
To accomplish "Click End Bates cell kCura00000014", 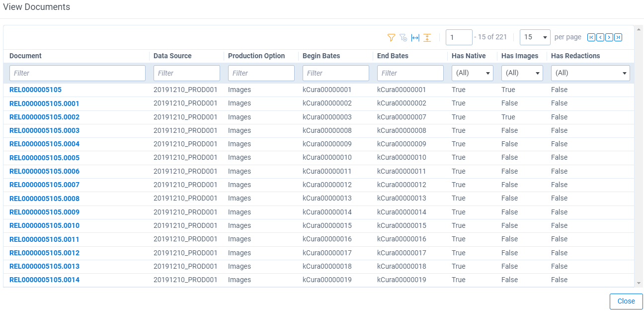I will coord(402,212).
